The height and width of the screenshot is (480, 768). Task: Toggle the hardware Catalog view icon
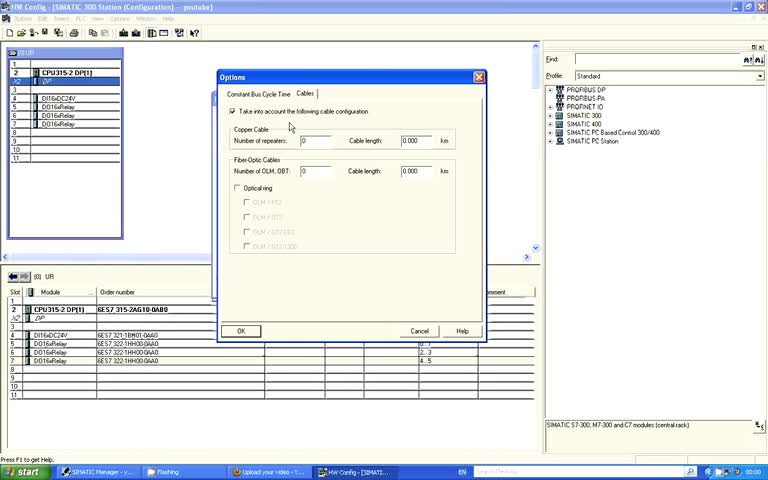[152, 33]
